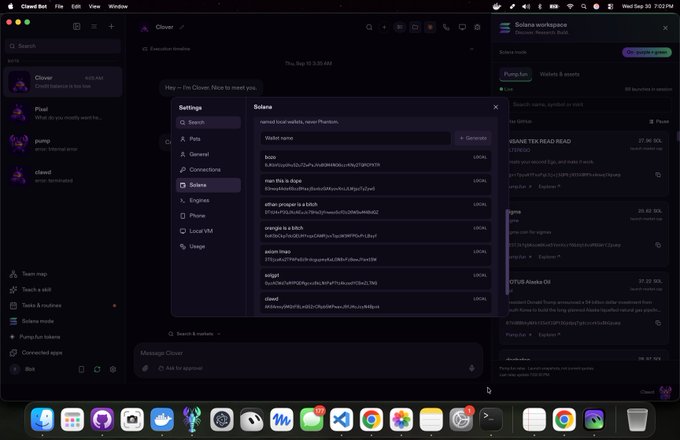Open the View menu
Screen dimensions: 680x440
point(94,7)
